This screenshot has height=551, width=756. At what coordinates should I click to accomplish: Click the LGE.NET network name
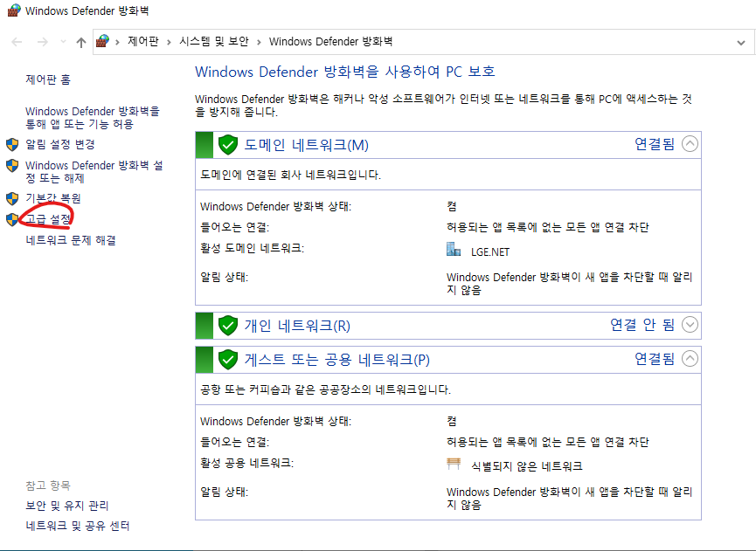click(490, 251)
